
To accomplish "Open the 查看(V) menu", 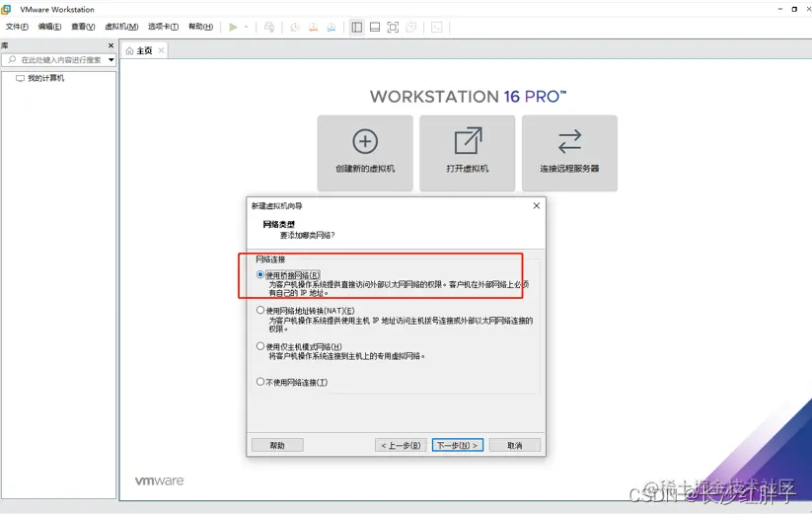I will [x=83, y=27].
